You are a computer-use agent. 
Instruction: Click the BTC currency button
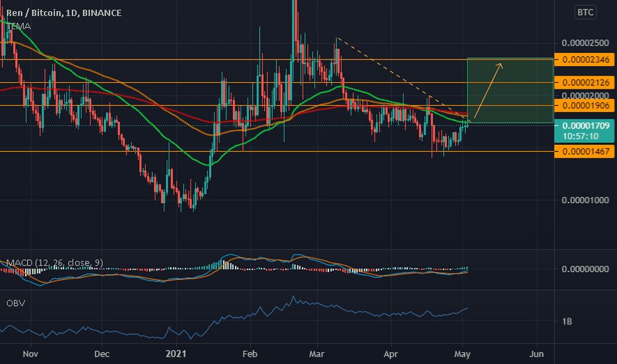[x=585, y=12]
